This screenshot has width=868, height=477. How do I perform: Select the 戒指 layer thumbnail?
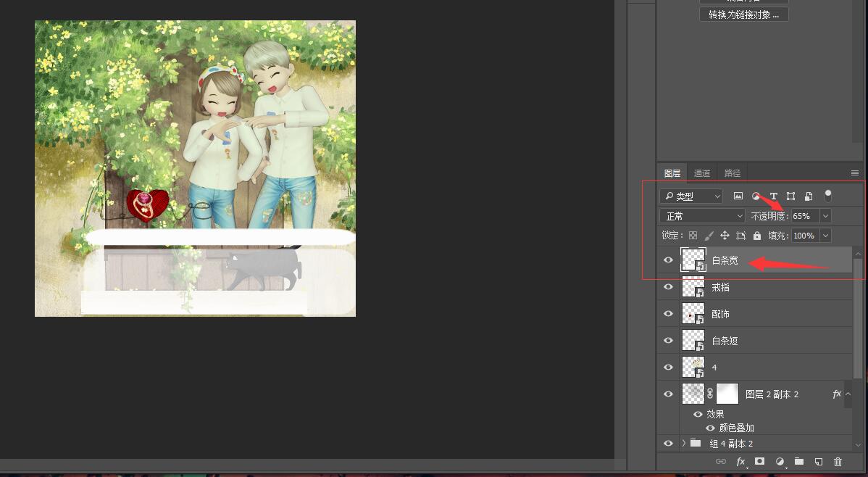pyautogui.click(x=693, y=287)
